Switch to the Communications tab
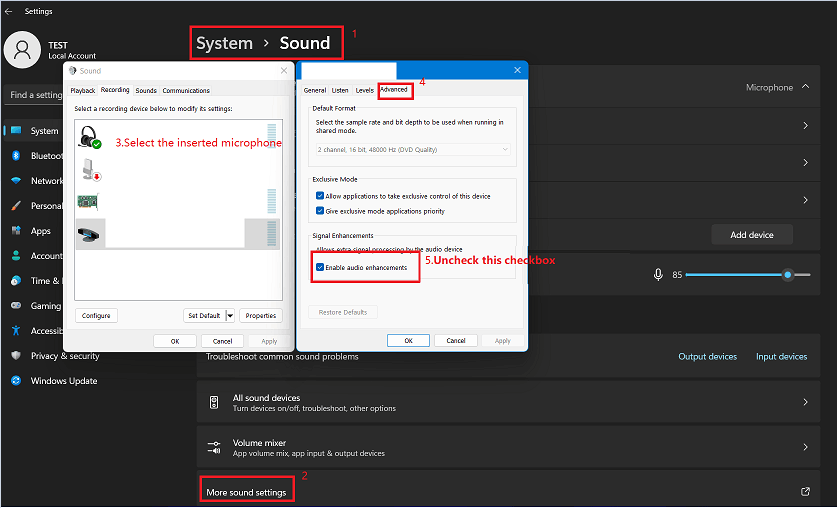837x508 pixels. point(186,91)
